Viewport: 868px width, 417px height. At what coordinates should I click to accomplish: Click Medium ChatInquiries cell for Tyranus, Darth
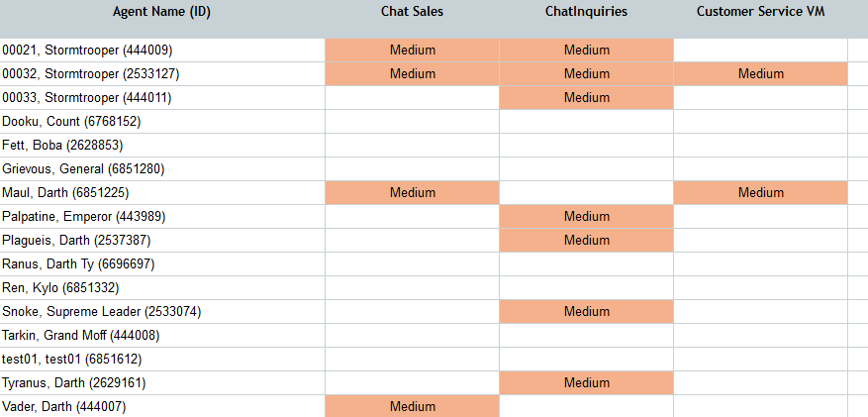coord(586,383)
